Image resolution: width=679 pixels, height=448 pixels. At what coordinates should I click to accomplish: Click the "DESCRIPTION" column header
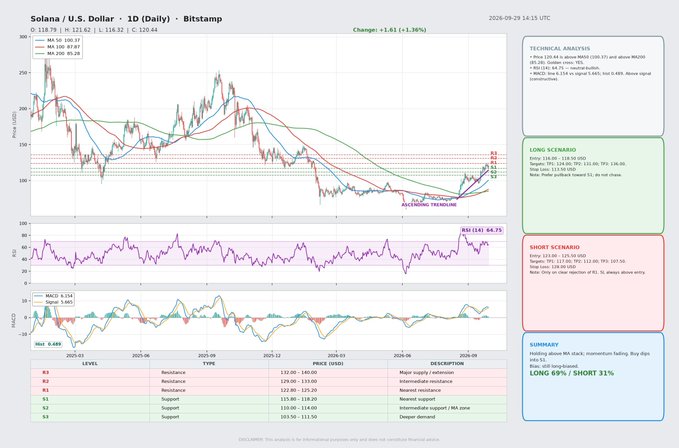(447, 364)
